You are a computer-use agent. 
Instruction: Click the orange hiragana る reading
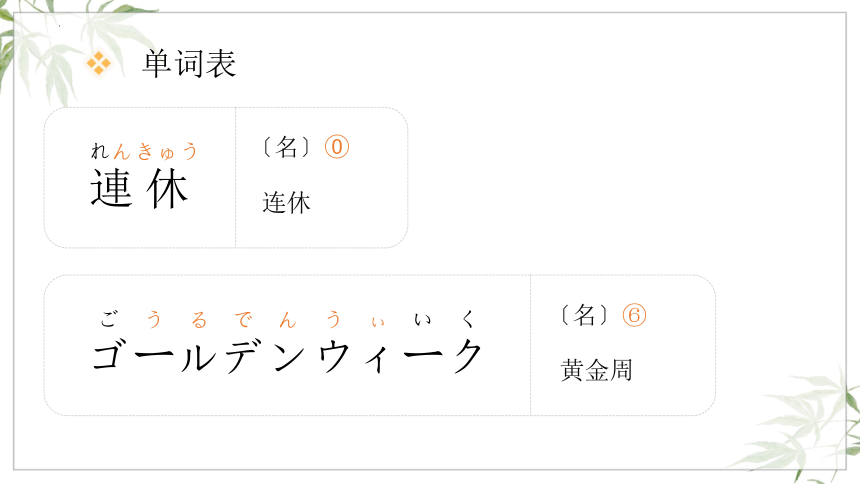pos(199,319)
